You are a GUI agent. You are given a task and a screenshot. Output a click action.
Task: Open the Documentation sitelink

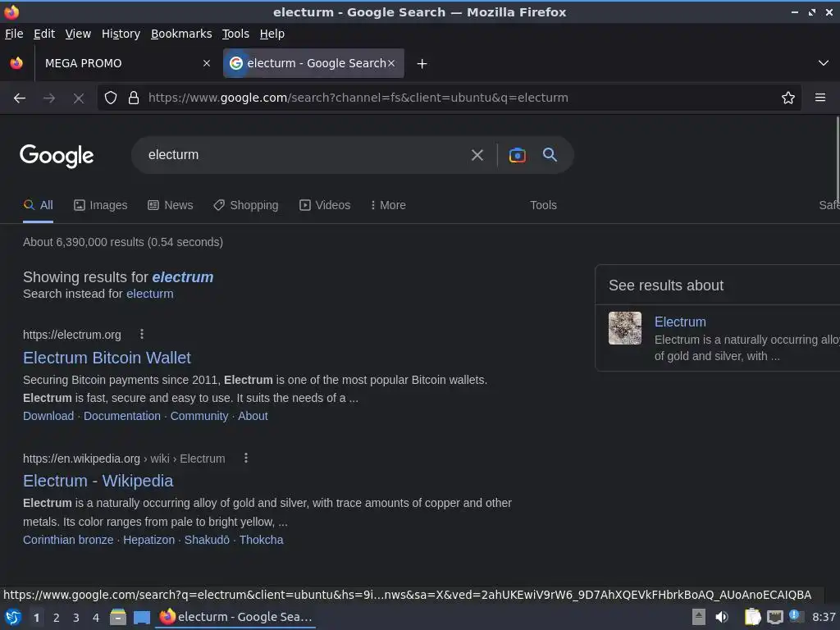pyautogui.click(x=122, y=416)
